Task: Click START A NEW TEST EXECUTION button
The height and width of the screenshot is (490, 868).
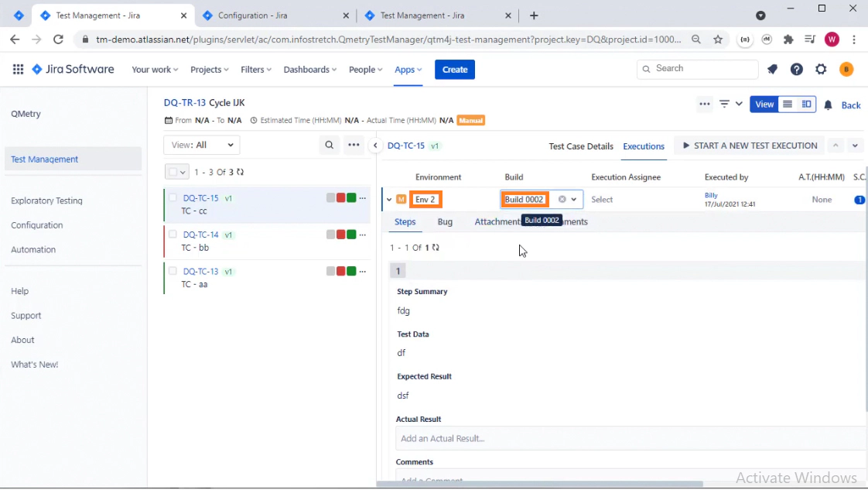Action: pyautogui.click(x=749, y=146)
